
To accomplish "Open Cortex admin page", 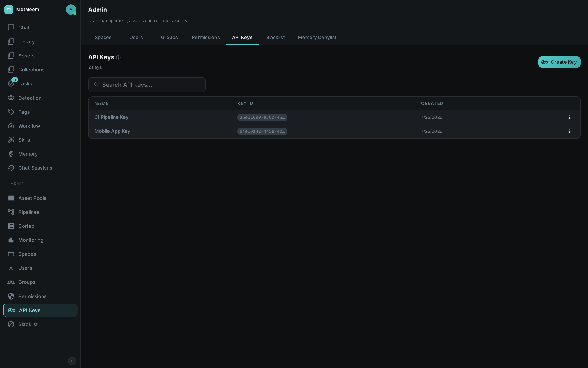I will pyautogui.click(x=40, y=226).
